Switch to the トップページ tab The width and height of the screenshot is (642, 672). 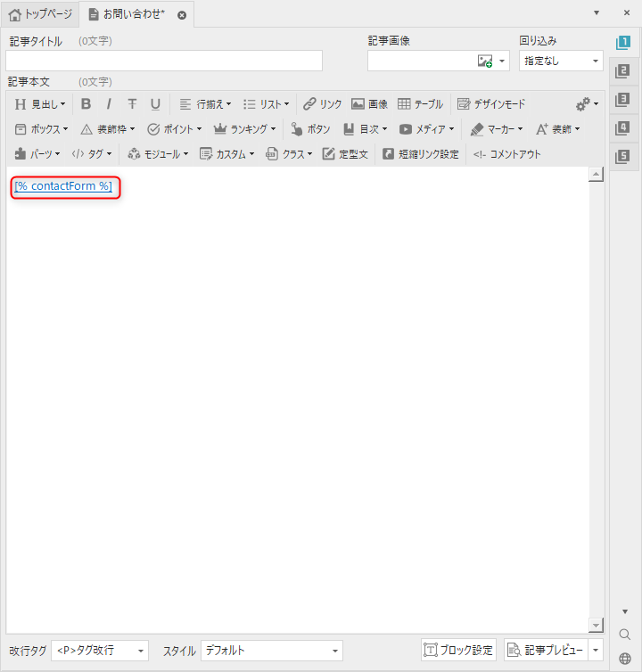coord(41,14)
